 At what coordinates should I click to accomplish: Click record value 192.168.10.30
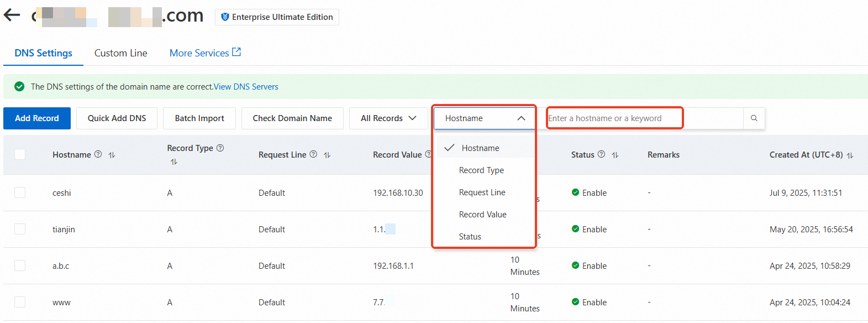coord(398,193)
